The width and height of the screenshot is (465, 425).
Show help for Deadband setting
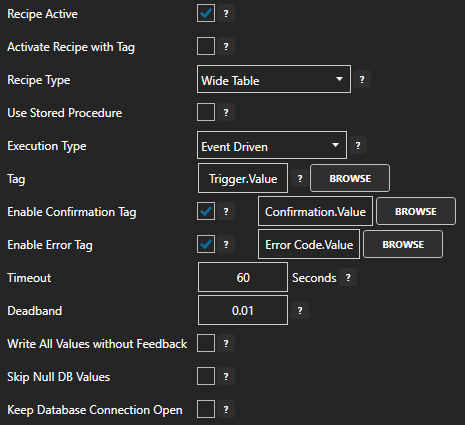pyautogui.click(x=300, y=311)
